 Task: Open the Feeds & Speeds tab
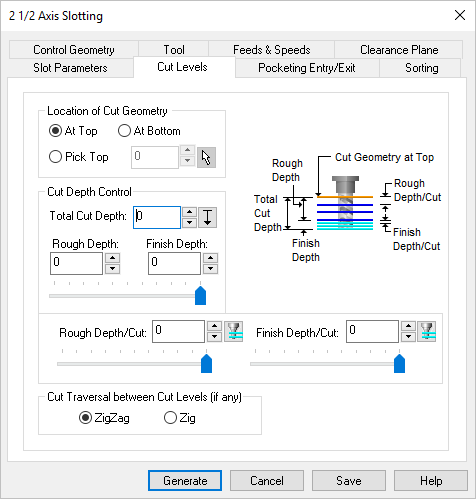271,50
